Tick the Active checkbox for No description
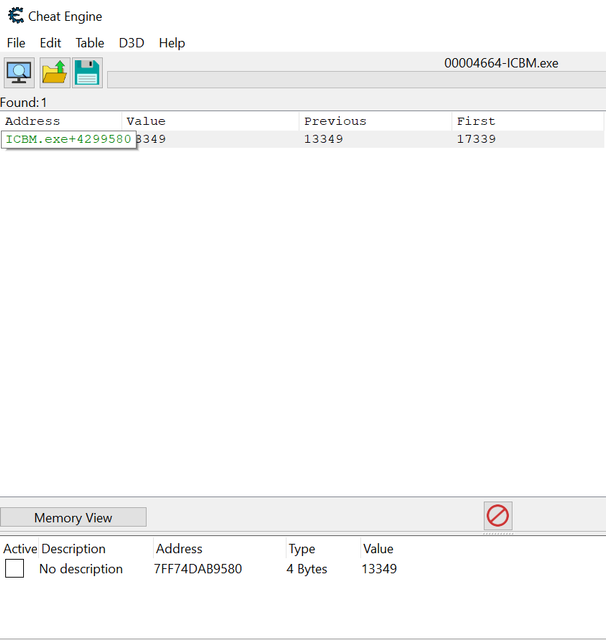Image resolution: width=606 pixels, height=640 pixels. click(x=14, y=569)
